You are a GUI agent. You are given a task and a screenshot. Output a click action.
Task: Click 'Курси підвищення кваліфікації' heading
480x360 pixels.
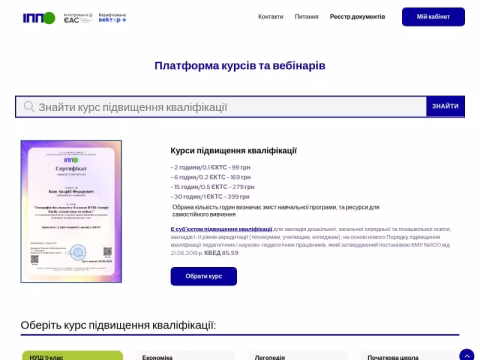click(234, 151)
